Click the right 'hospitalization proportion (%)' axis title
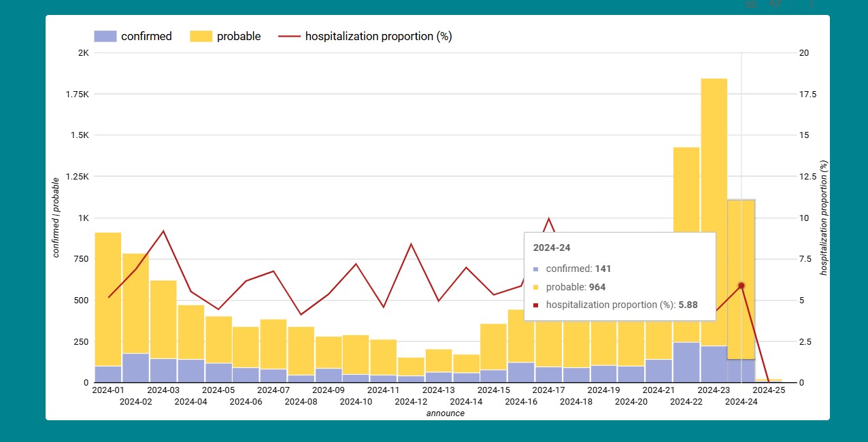868x442 pixels. [824, 218]
